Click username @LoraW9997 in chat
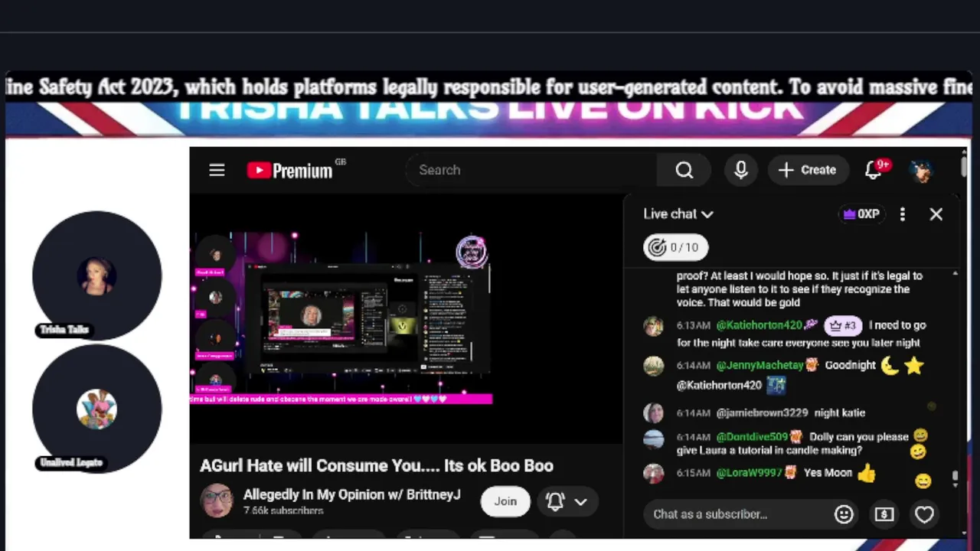 click(749, 473)
